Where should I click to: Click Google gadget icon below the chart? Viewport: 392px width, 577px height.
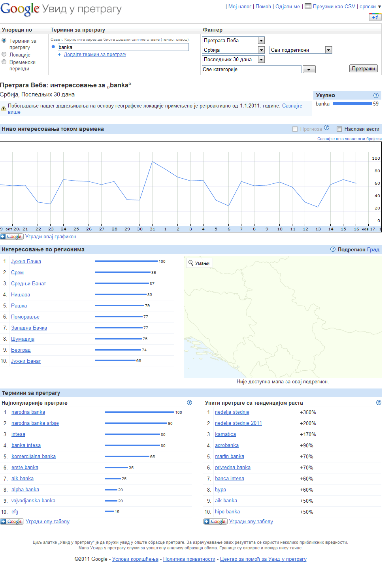tap(12, 236)
